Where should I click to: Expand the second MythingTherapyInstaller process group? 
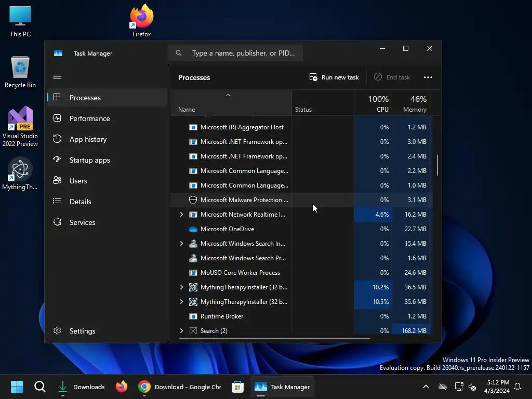tap(181, 302)
